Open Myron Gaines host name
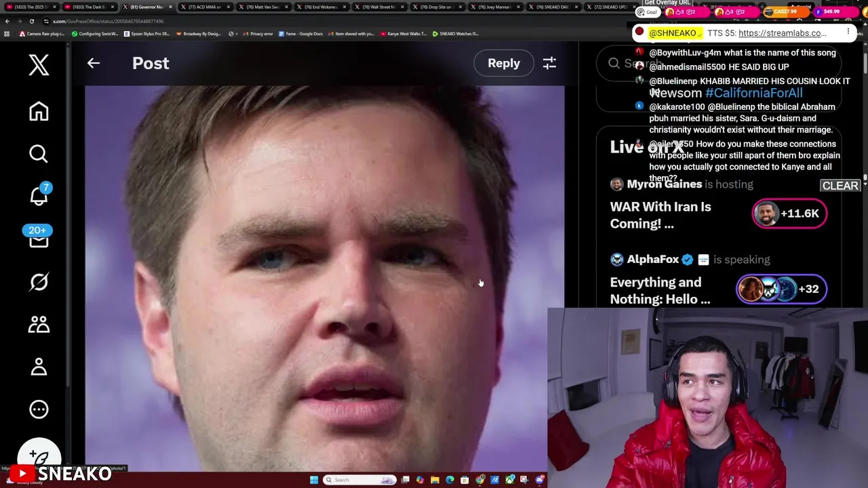 [665, 184]
